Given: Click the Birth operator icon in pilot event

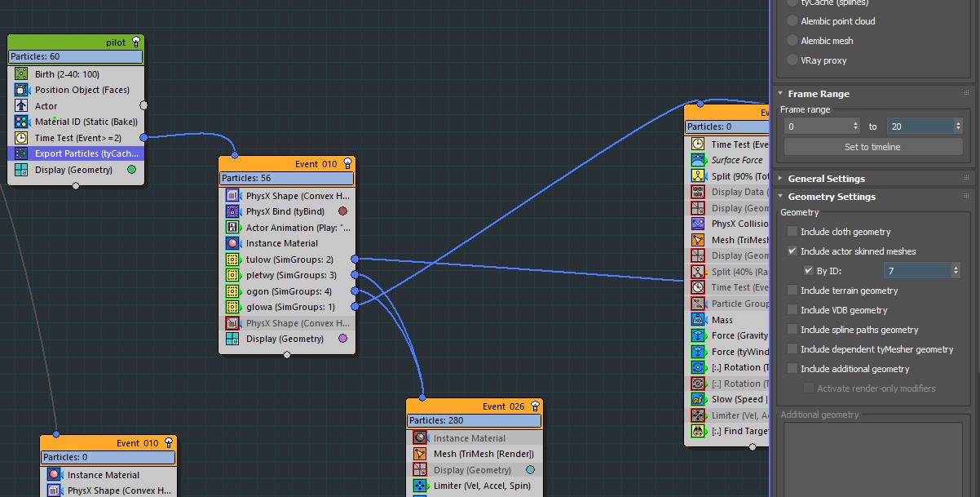Looking at the screenshot, I should pos(22,74).
